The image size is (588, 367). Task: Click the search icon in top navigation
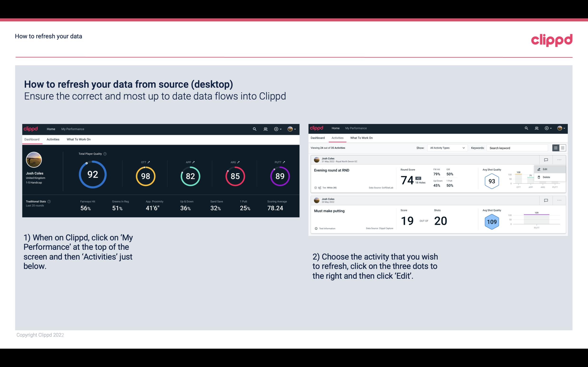point(254,129)
